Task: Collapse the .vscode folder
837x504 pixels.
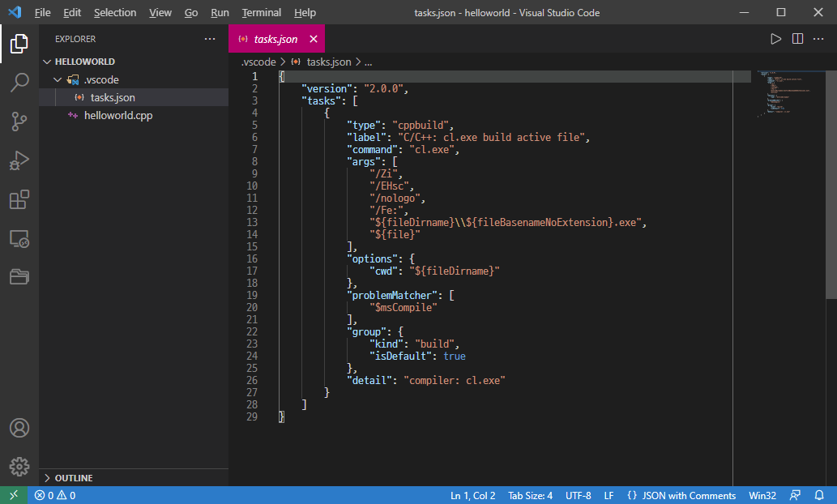Action: [x=58, y=79]
